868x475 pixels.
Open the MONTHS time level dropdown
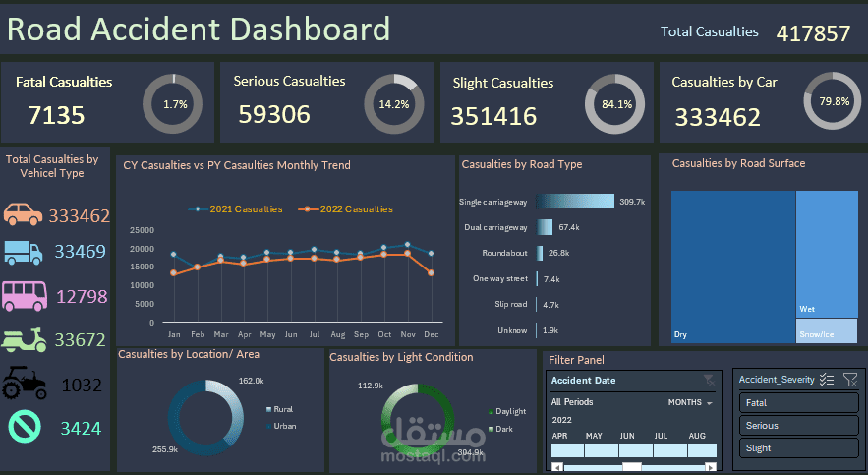[x=690, y=402]
